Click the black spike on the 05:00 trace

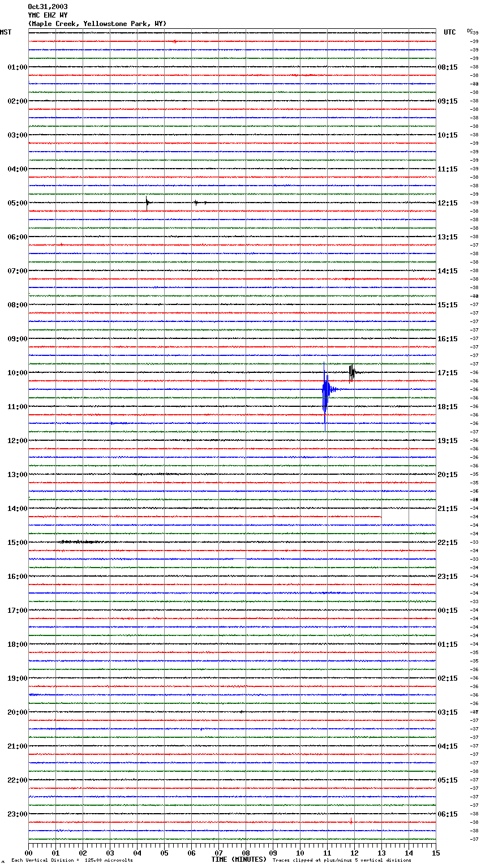click(147, 203)
